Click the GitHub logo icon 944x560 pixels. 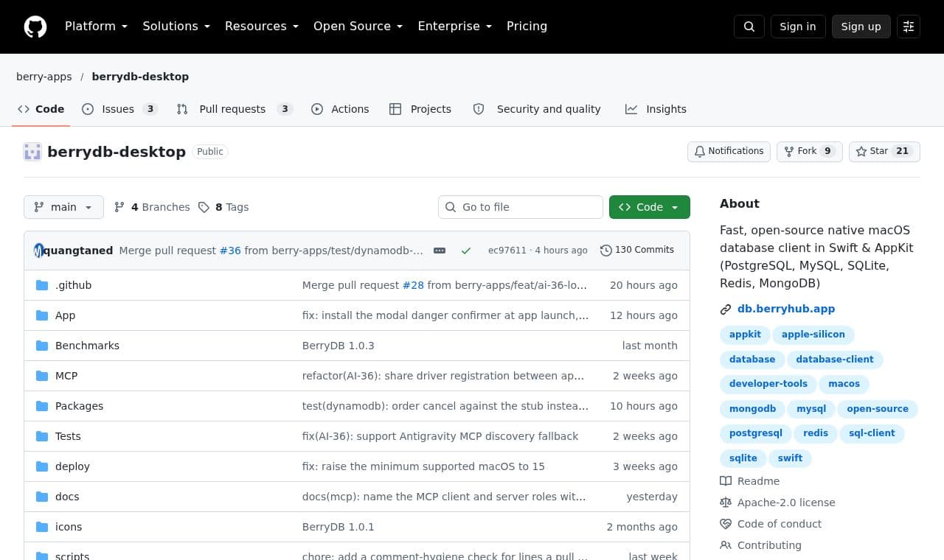click(x=35, y=27)
